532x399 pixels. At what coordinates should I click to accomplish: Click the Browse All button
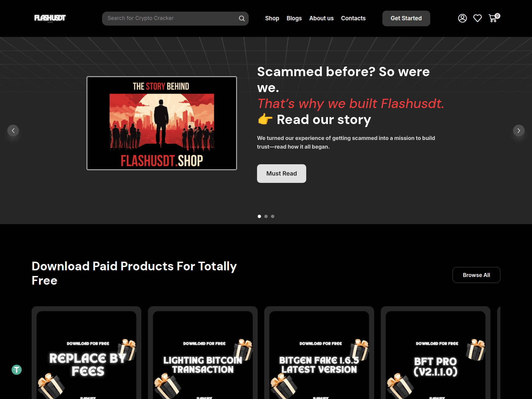click(476, 275)
